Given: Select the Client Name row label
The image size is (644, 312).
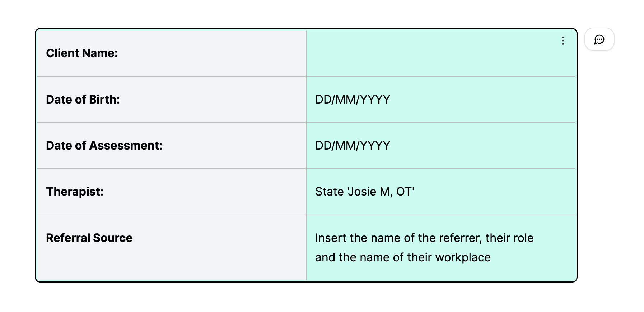Looking at the screenshot, I should [x=82, y=53].
